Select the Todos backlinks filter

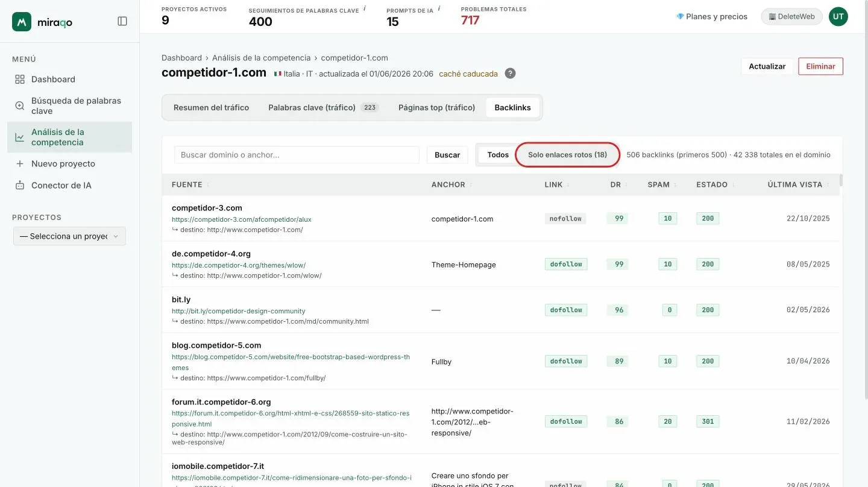click(498, 155)
